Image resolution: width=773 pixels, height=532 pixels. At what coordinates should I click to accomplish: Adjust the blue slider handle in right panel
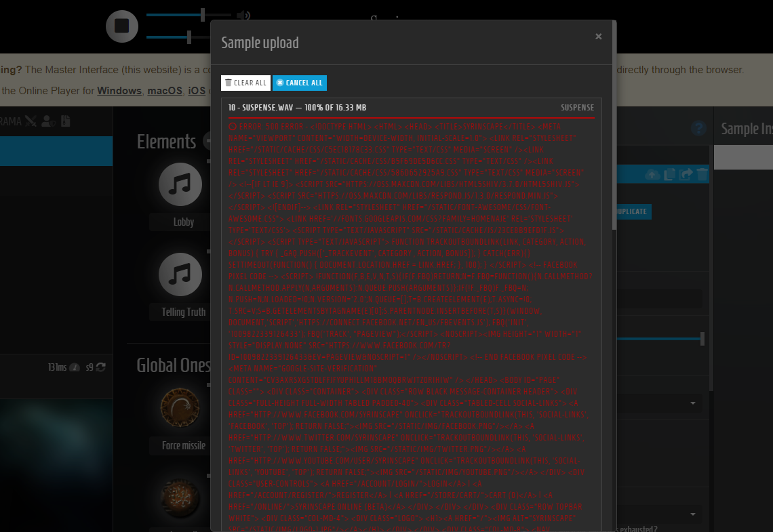[x=702, y=338]
